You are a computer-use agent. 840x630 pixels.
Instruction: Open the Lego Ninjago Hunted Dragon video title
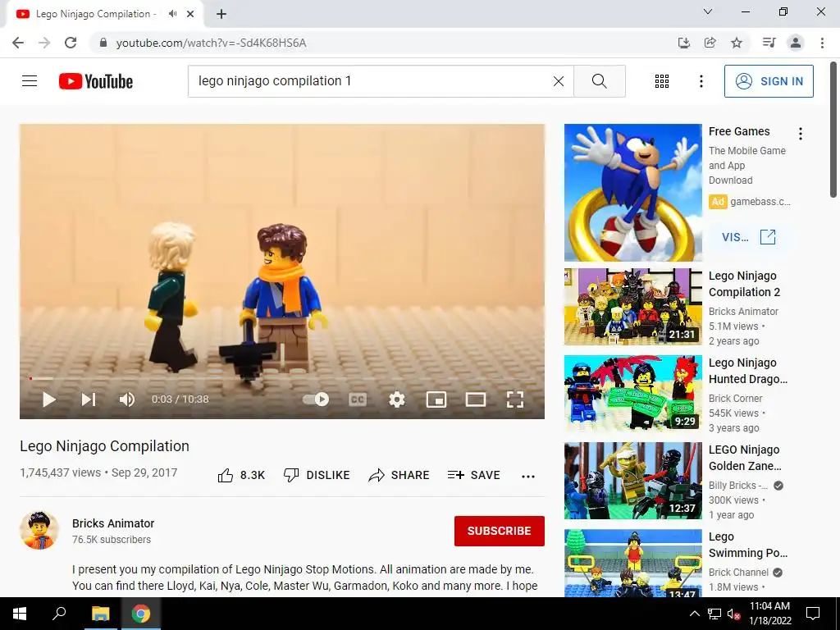[748, 371]
